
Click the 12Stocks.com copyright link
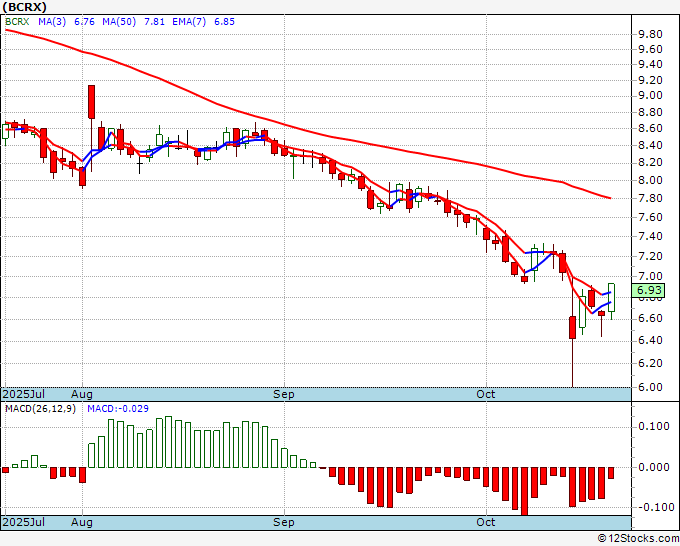coord(638,538)
